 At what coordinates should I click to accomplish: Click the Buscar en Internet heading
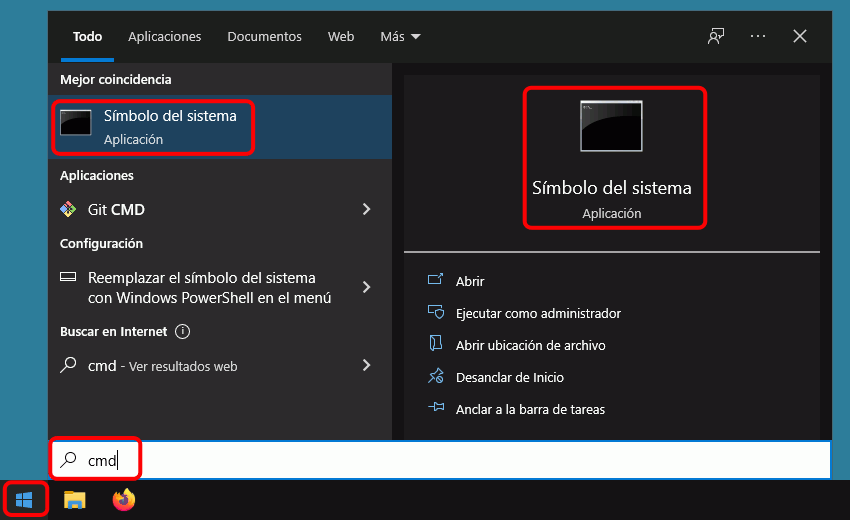113,331
